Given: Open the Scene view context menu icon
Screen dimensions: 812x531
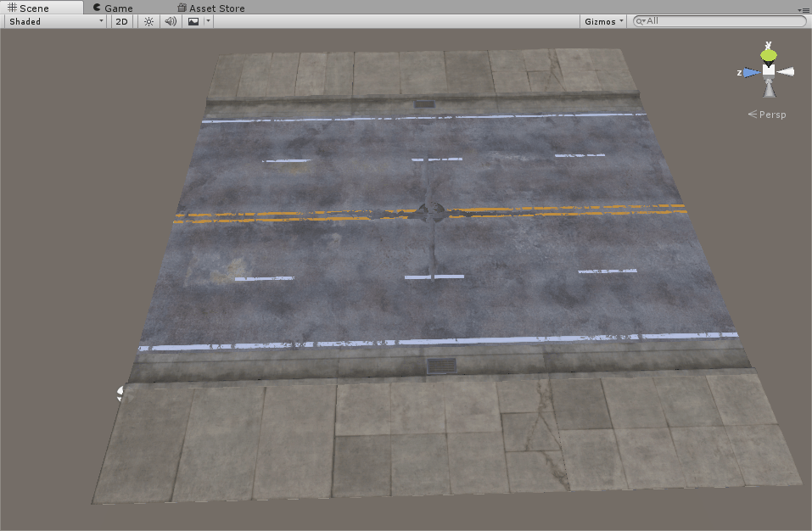Looking at the screenshot, I should tap(806, 11).
